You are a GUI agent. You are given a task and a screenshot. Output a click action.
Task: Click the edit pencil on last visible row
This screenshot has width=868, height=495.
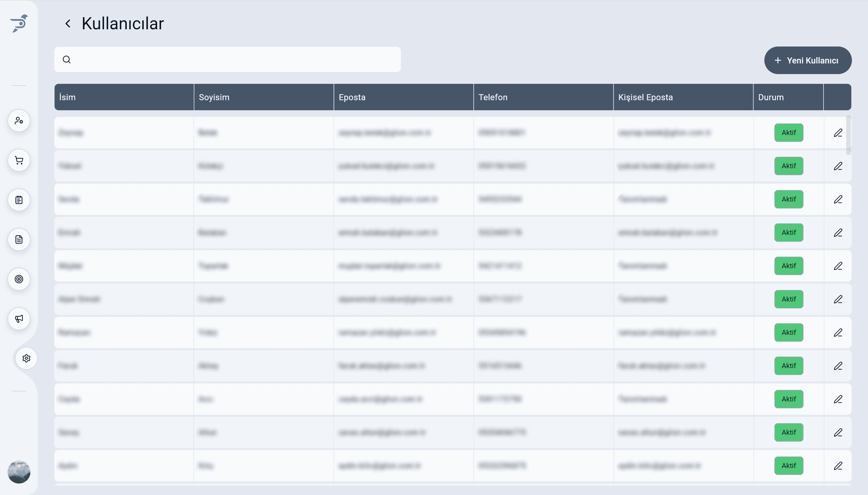pos(838,465)
